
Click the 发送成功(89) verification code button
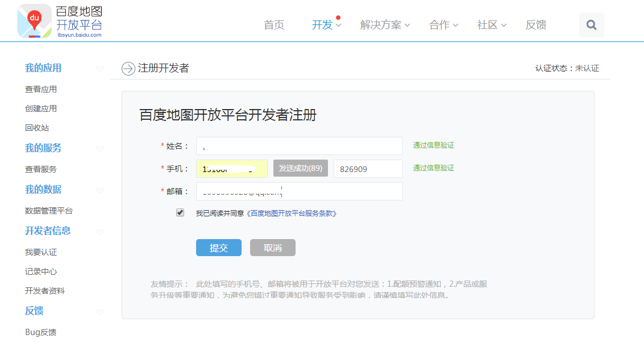(301, 168)
